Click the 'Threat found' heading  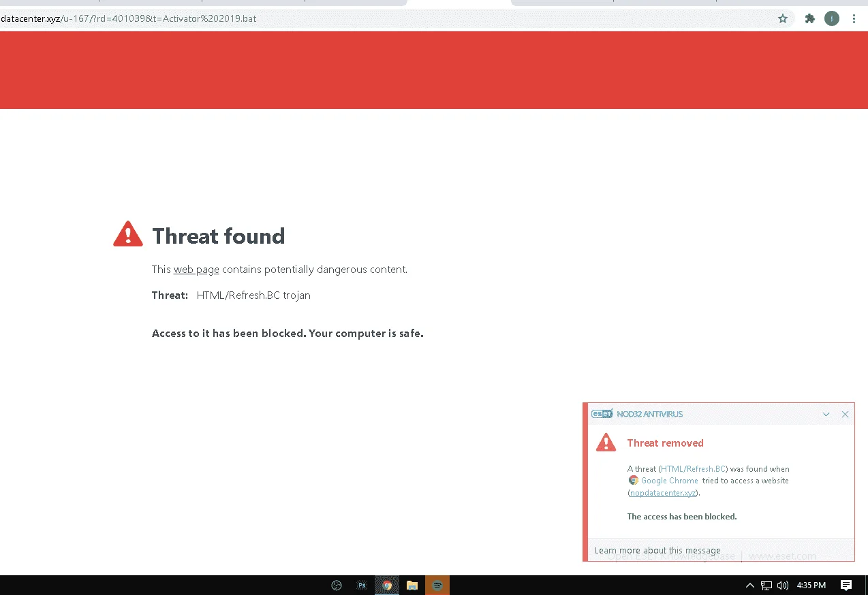coord(219,236)
